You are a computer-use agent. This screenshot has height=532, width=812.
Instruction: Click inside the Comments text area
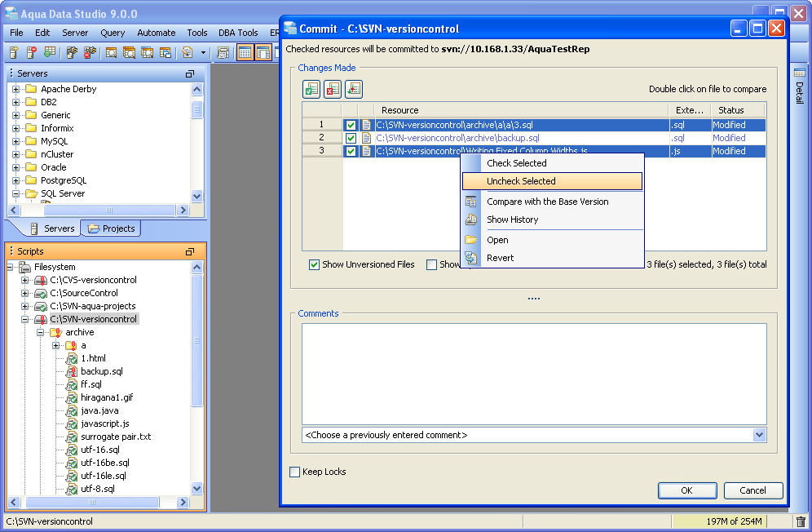click(x=534, y=375)
